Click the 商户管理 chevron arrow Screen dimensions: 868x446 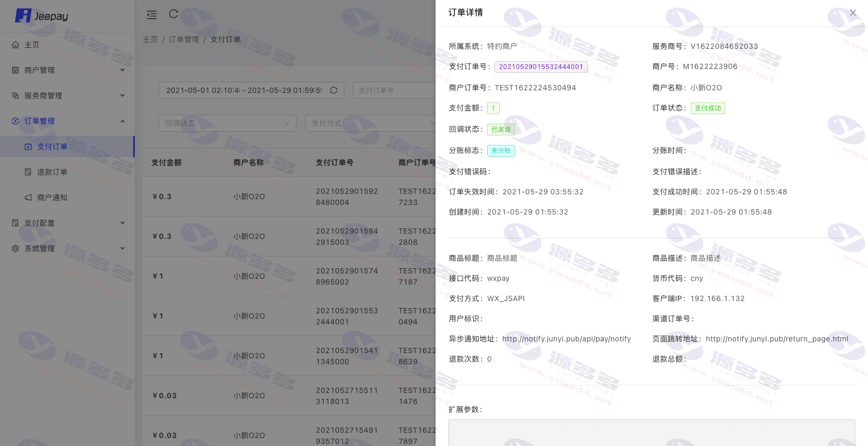click(x=123, y=70)
